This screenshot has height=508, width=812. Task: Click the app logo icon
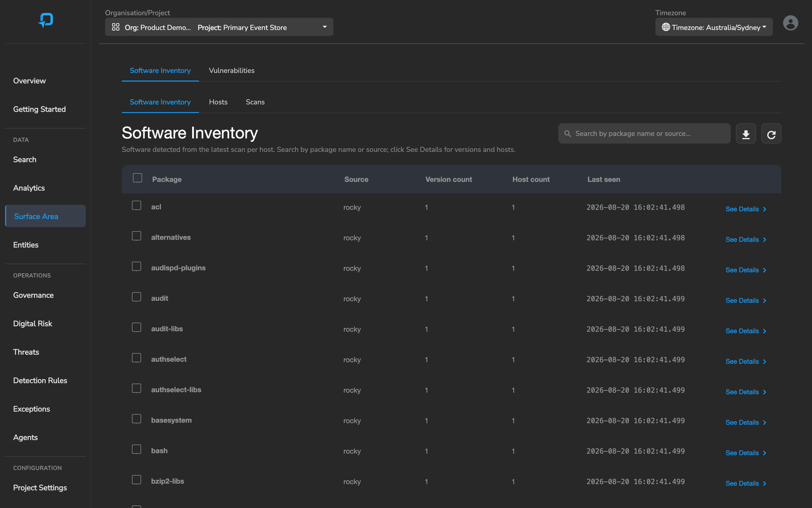[46, 20]
